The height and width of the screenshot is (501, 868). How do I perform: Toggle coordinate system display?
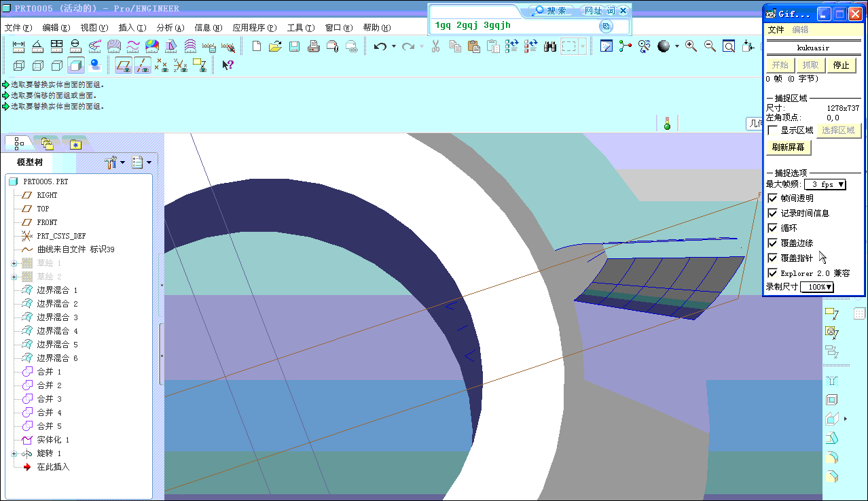coord(181,65)
